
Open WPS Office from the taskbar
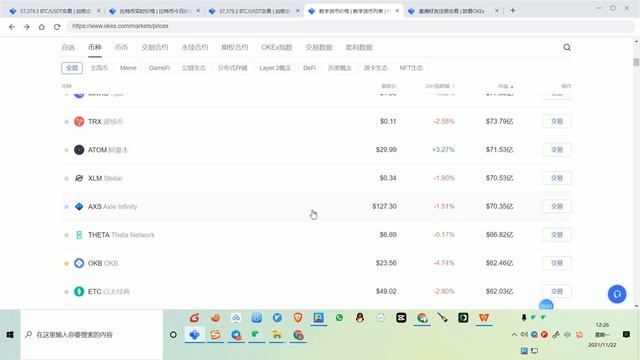484,318
